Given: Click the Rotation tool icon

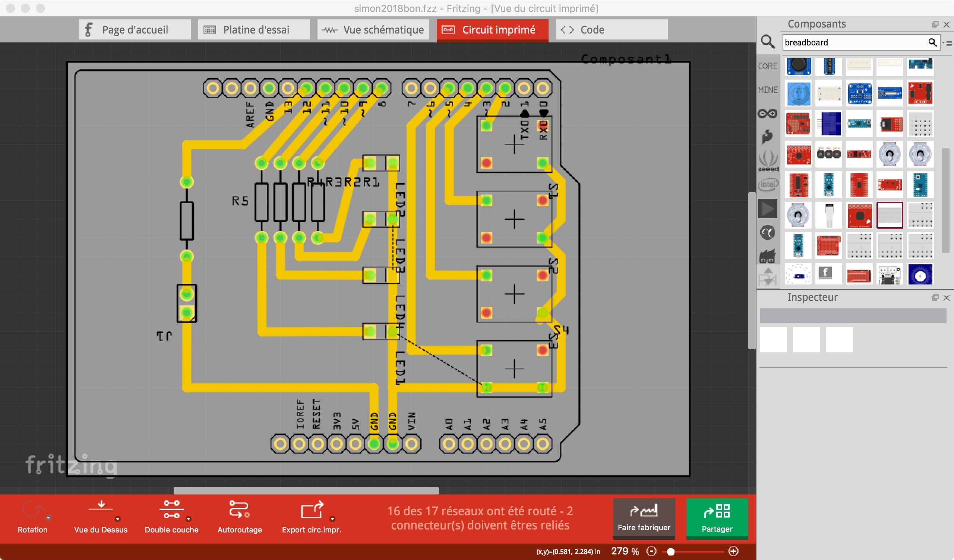Looking at the screenshot, I should 32,510.
